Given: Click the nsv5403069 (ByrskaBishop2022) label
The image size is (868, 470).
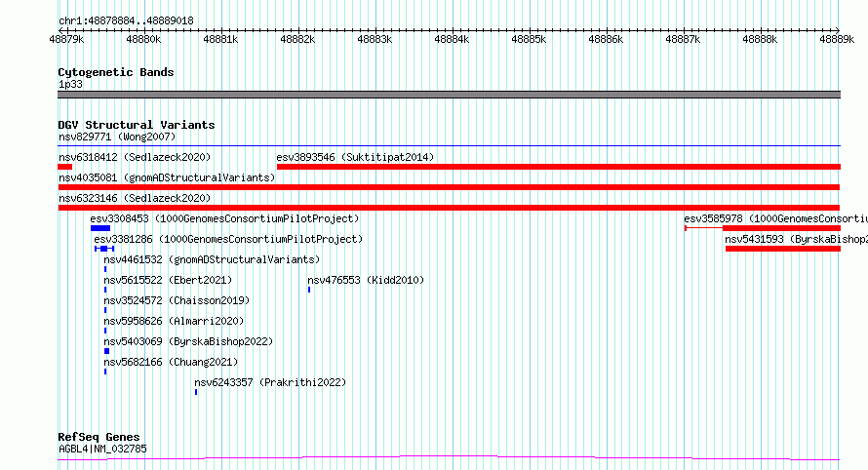Looking at the screenshot, I should (189, 341).
